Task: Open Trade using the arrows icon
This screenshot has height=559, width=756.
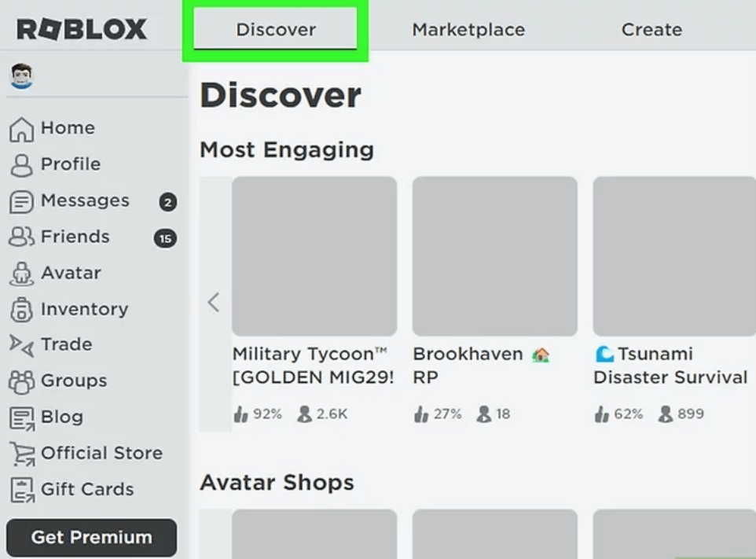Action: (x=21, y=345)
